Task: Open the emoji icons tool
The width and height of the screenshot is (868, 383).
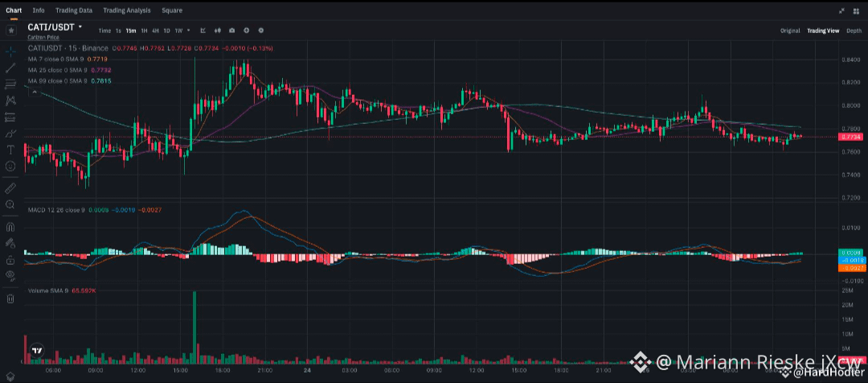Action: pyautogui.click(x=10, y=166)
